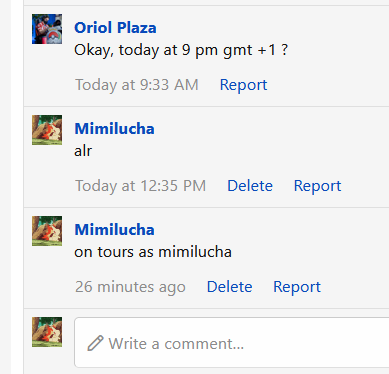Viewport: 389px width, 374px height.
Task: Delete the 'on tours as mimilucha' comment
Action: tap(230, 287)
